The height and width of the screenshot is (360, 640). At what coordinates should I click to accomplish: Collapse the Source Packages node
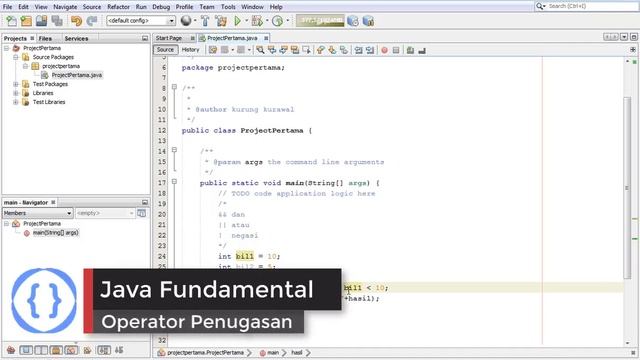click(x=16, y=57)
